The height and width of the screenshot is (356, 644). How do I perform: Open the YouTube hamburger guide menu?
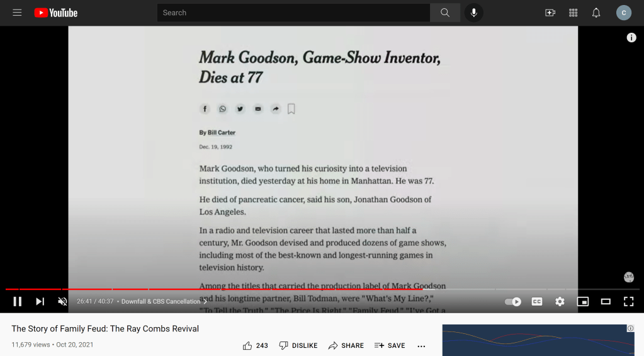click(17, 13)
